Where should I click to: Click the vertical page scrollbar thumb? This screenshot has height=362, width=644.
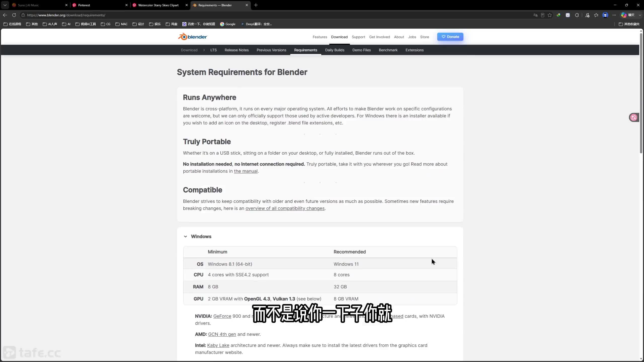[641, 93]
